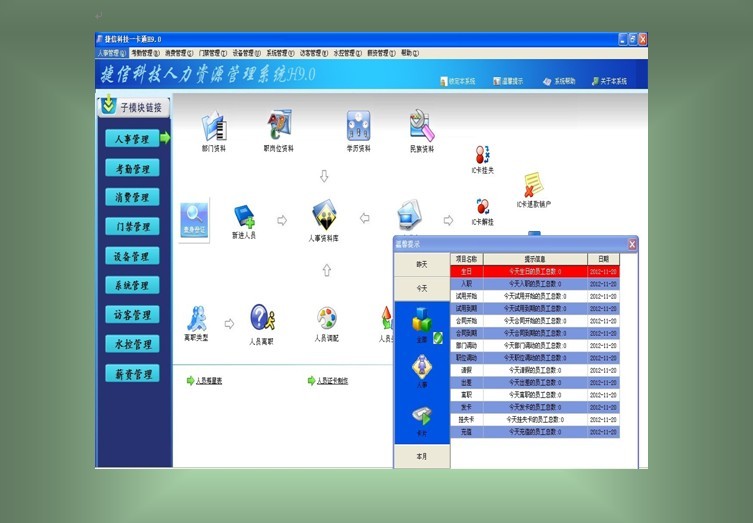The image size is (753, 523).
Task: Close the 温馨提示 reminder popup
Action: [x=632, y=244]
